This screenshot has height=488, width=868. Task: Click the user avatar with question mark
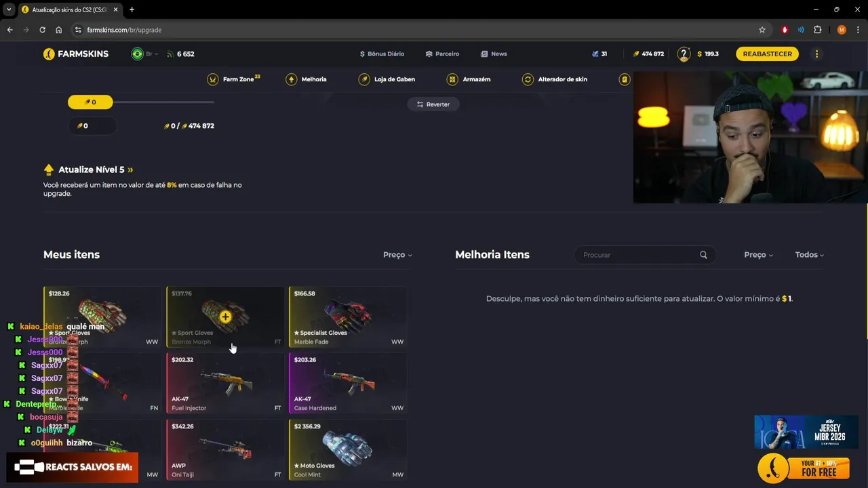point(684,54)
